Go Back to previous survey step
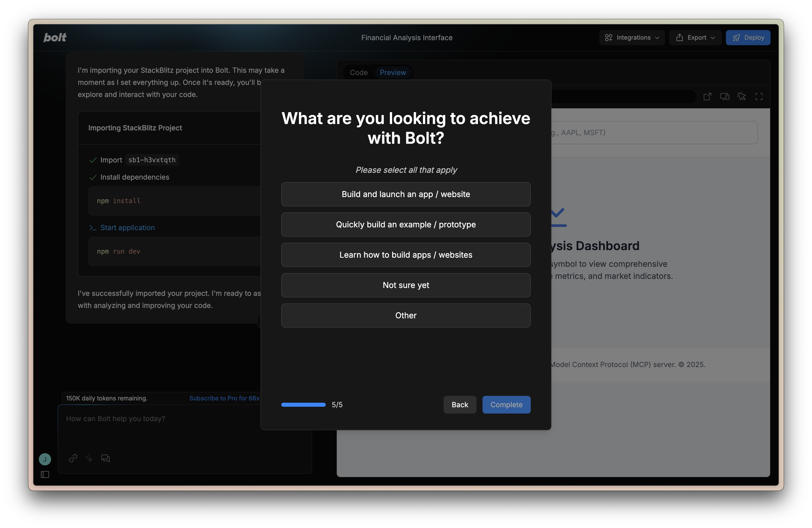Viewport: 812px width, 528px height. [460, 405]
